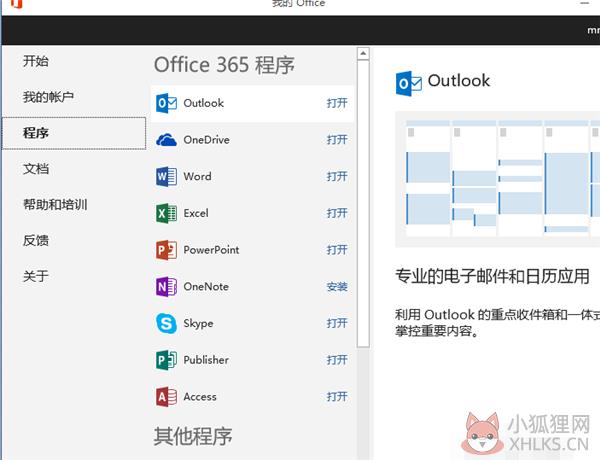Click the OneDrive cloud icon
The image size is (600, 460).
[x=166, y=140]
